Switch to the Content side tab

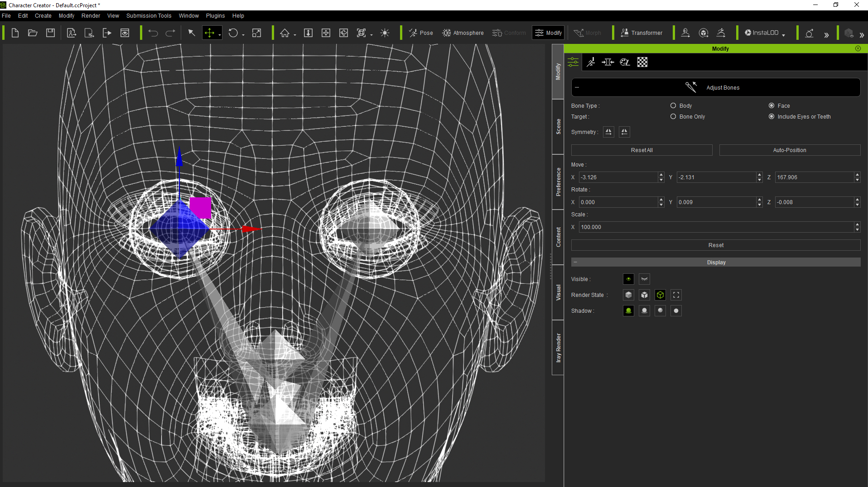coord(558,237)
